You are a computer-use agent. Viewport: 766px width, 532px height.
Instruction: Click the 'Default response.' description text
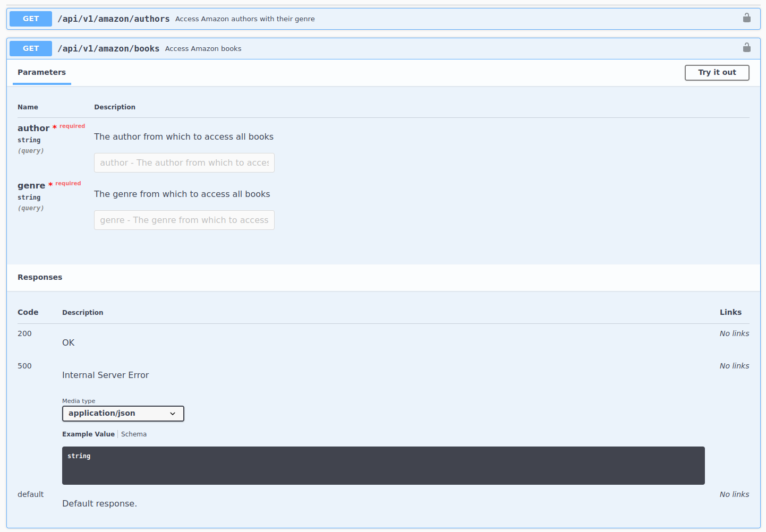(99, 503)
